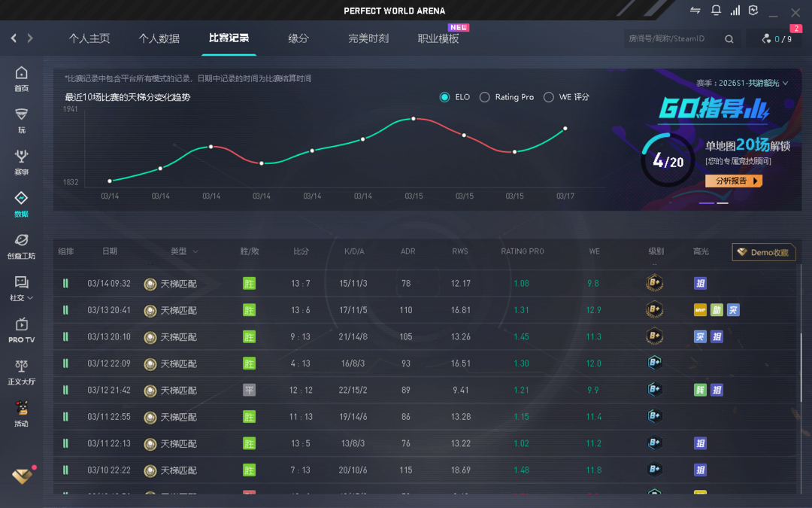Open the 正义大厅 justice hall icon
Viewport: 812px width, 508px height.
[21, 371]
